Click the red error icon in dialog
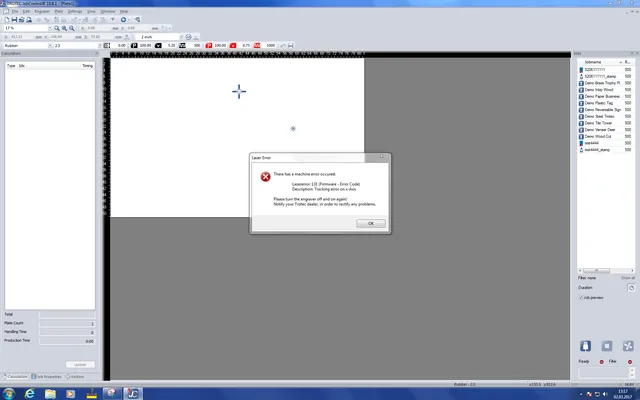The height and width of the screenshot is (400, 640). pos(265,177)
